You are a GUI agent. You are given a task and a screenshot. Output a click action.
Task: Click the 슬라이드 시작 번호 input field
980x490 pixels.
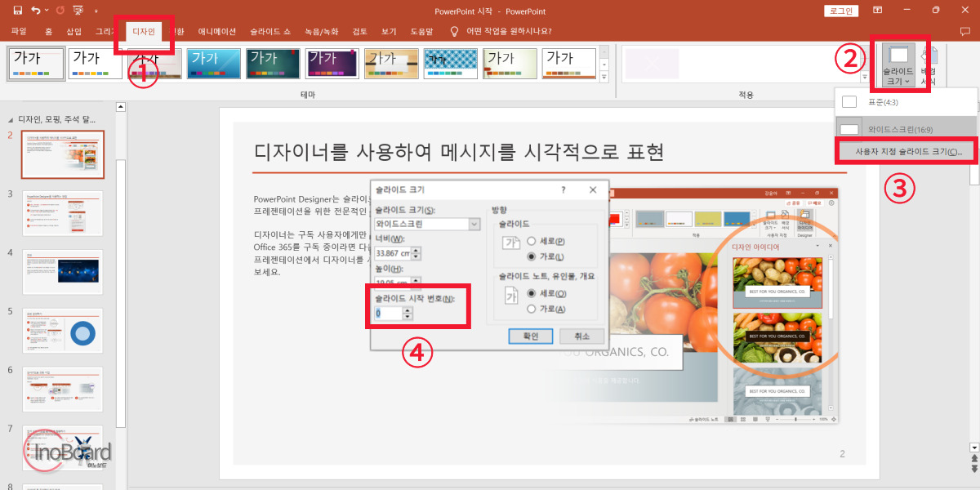tap(388, 313)
